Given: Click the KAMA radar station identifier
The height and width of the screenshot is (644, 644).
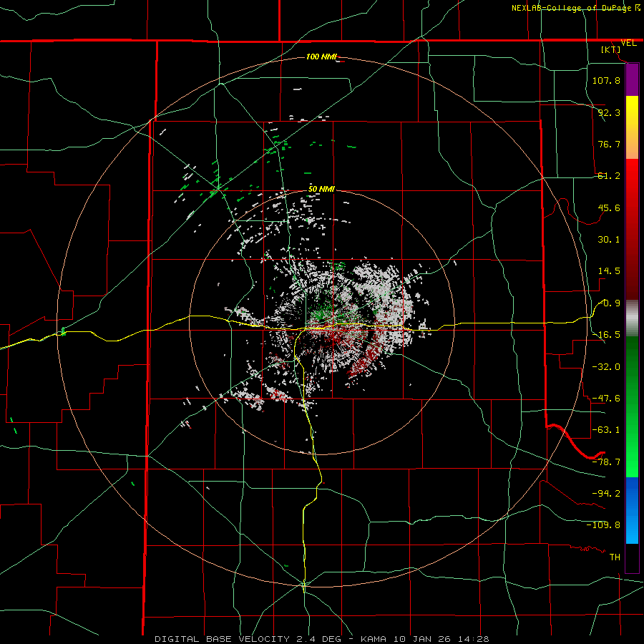Looking at the screenshot, I should (x=374, y=639).
